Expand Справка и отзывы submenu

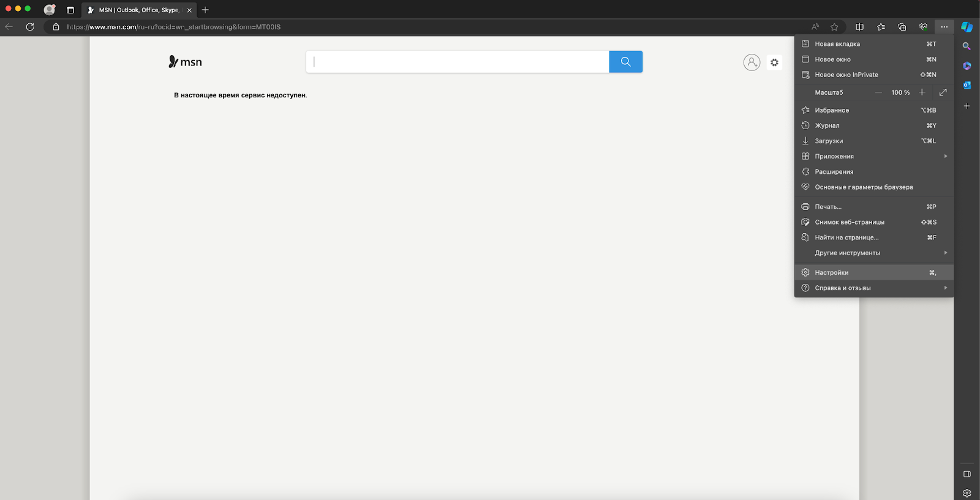(874, 288)
